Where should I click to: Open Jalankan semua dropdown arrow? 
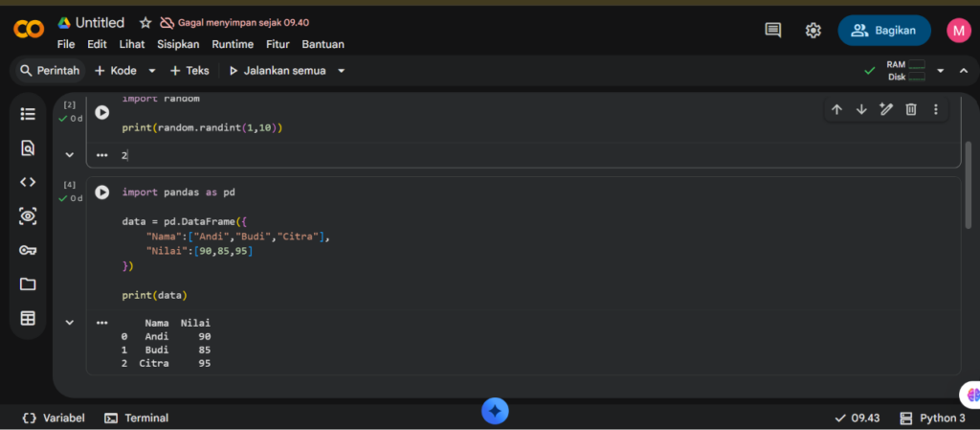(x=342, y=71)
